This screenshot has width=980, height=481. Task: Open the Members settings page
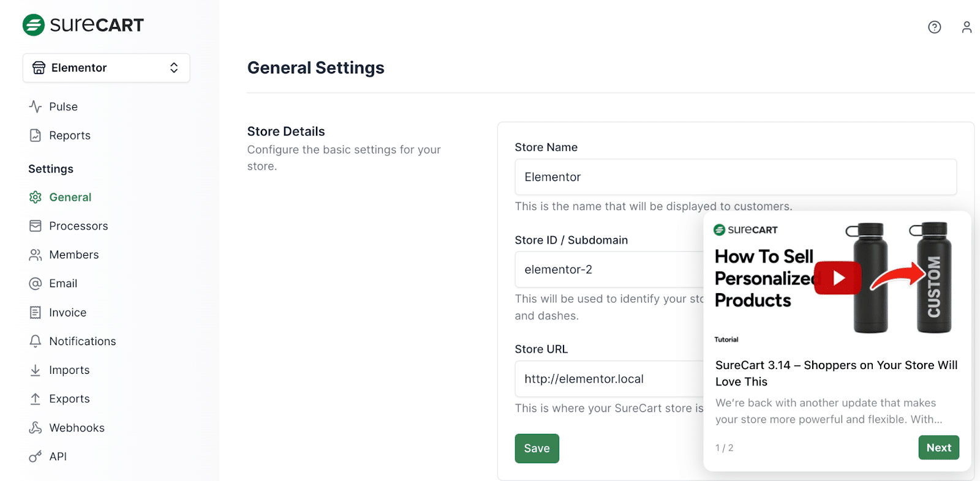[74, 255]
